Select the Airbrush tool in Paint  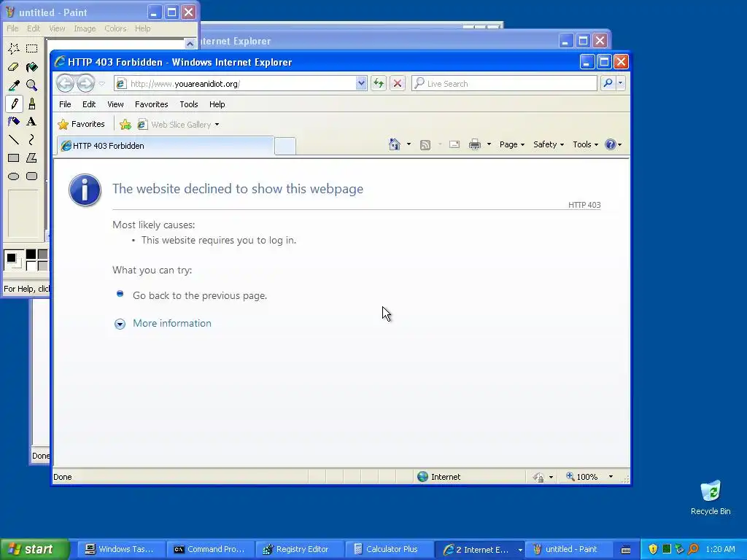tap(14, 122)
